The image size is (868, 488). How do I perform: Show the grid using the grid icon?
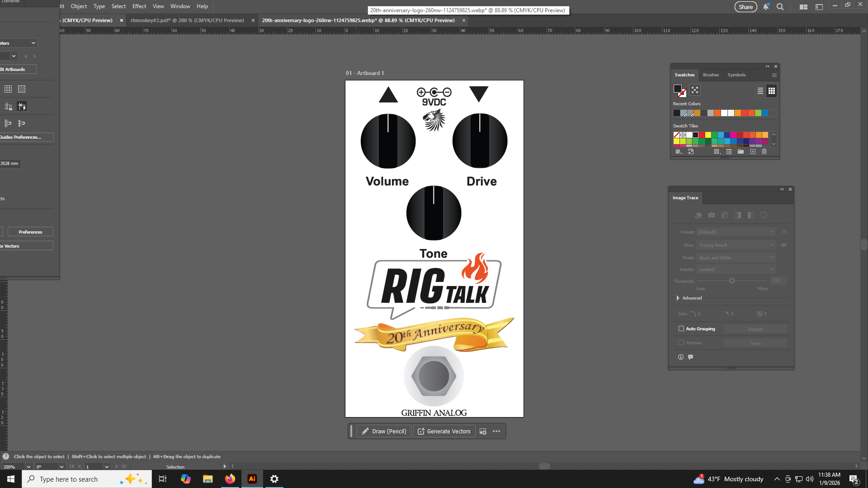[8, 89]
